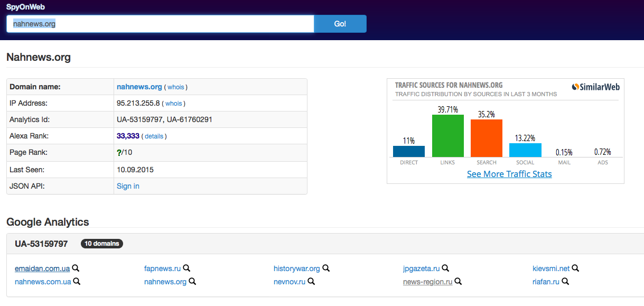Click the light blue SOCIAL bar in chart
This screenshot has height=306, width=644.
tap(525, 150)
